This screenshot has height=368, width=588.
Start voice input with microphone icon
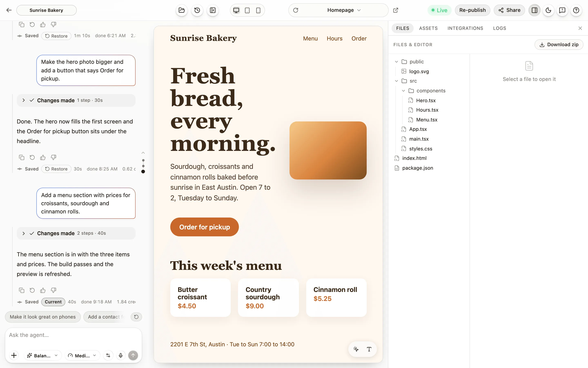[x=120, y=355]
